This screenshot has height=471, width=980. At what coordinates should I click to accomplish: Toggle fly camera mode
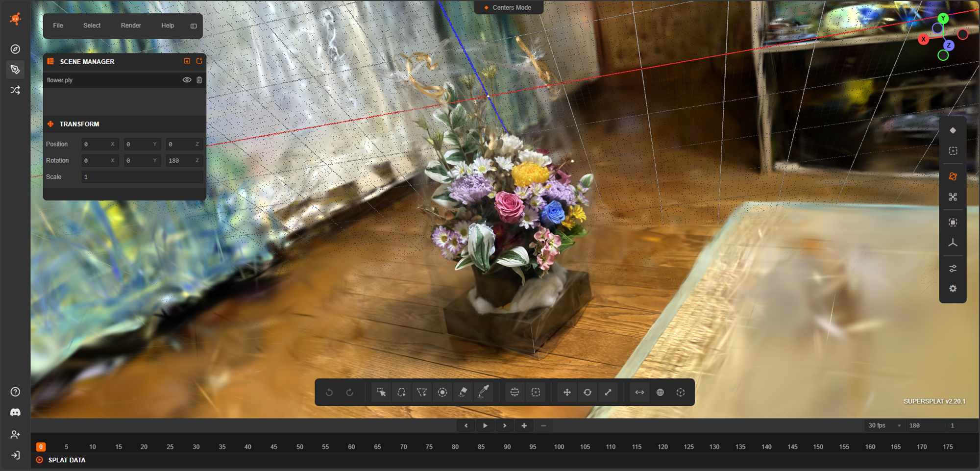[x=953, y=197]
